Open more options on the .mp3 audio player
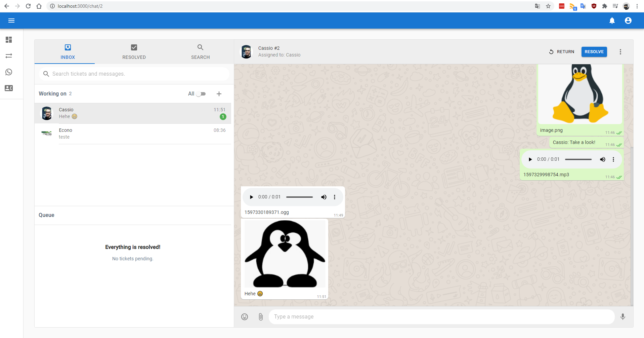The height and width of the screenshot is (338, 644). 613,159
